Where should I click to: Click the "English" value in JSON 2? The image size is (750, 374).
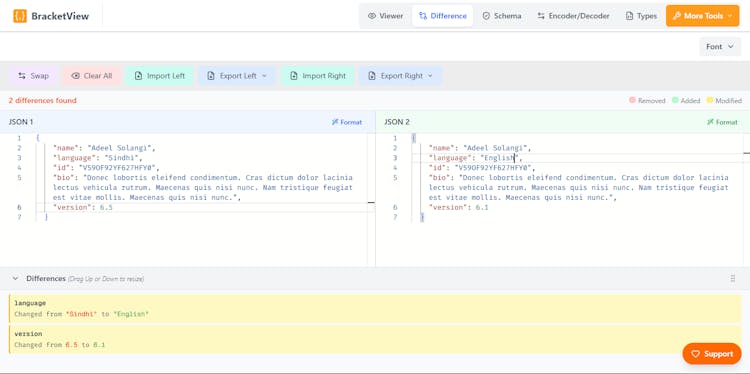(500, 158)
